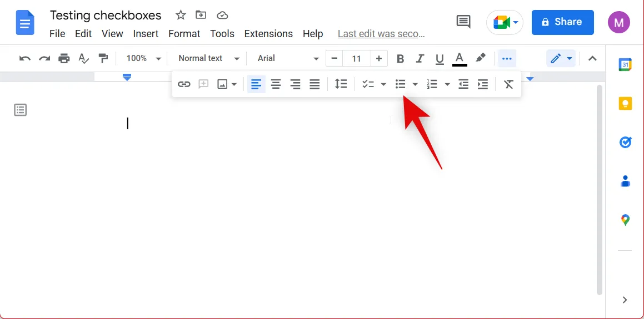Hide the menus with up chevron
Viewport: 644px width, 319px height.
pyautogui.click(x=592, y=59)
